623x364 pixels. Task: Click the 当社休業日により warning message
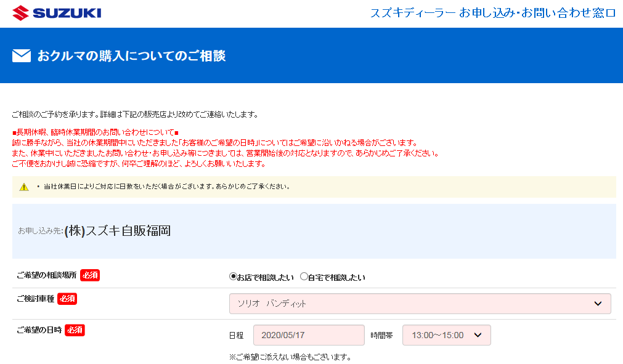(167, 187)
